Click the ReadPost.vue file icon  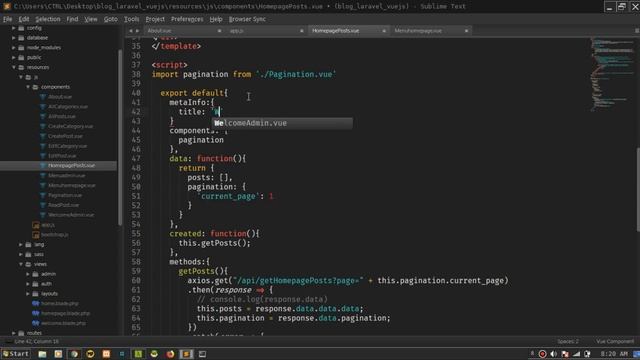(x=42, y=205)
